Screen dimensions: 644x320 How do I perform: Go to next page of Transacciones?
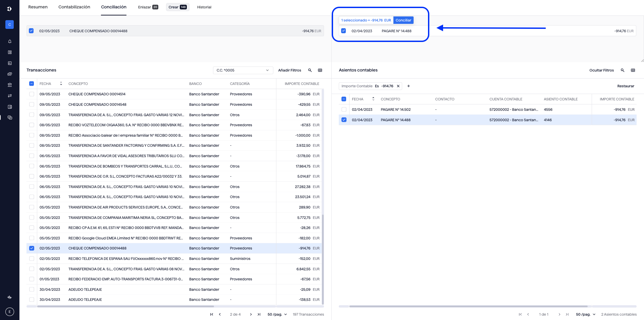251,314
